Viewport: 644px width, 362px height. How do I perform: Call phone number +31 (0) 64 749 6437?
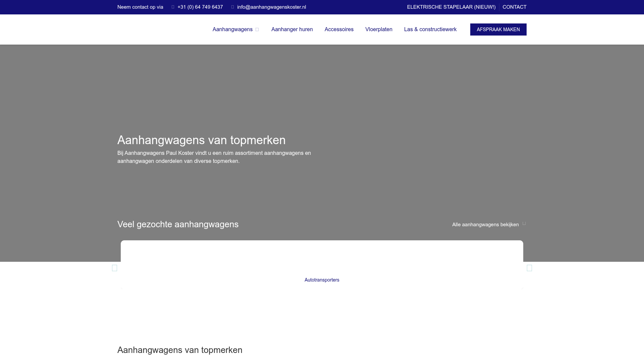pyautogui.click(x=200, y=7)
